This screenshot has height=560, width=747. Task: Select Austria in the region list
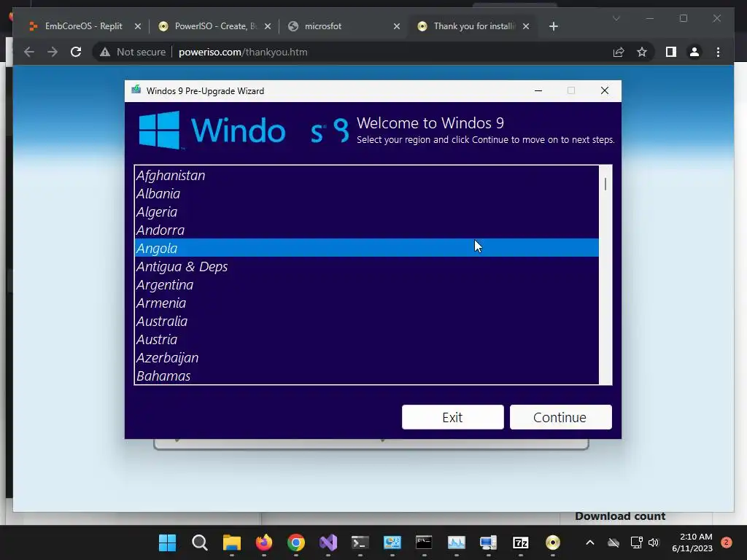[367, 339]
